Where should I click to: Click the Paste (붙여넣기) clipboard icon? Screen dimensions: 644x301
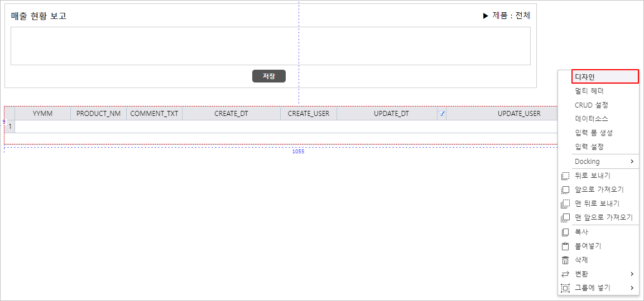coord(565,246)
